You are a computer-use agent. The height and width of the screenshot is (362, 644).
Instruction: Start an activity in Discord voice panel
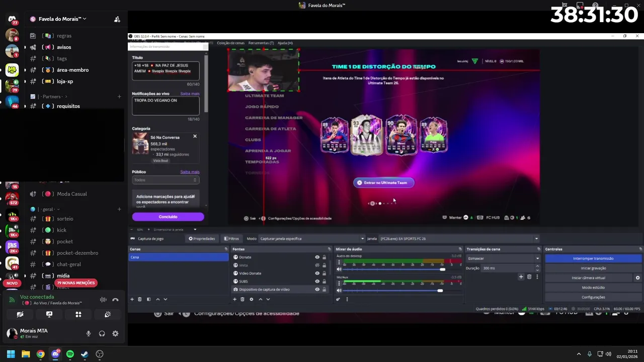[x=78, y=314]
